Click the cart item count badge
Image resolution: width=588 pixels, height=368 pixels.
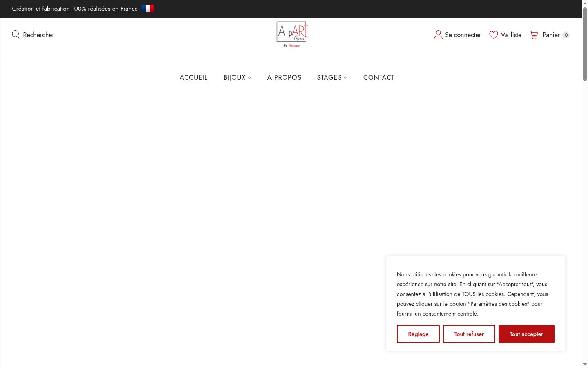point(566,35)
